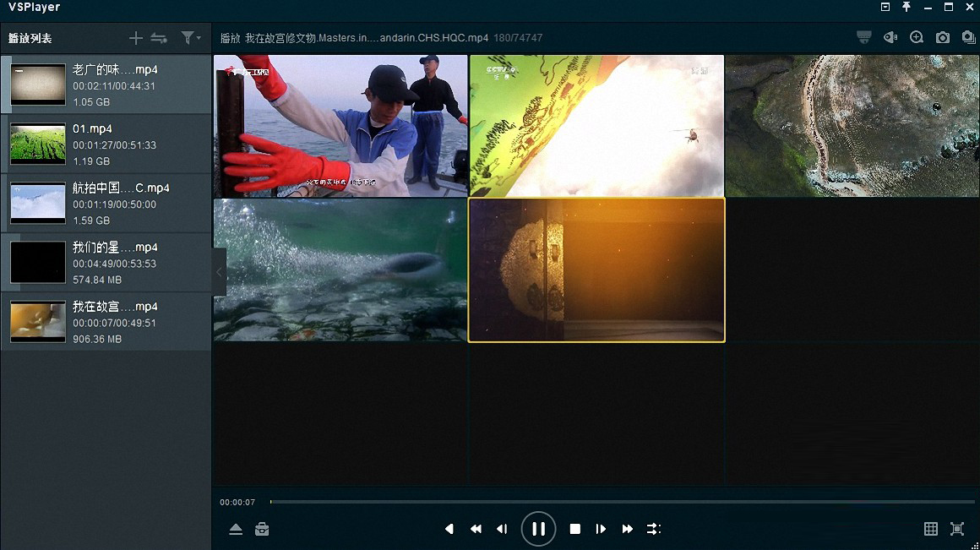Click the thumbnail of 我在故宫 video
980x550 pixels.
click(38, 322)
